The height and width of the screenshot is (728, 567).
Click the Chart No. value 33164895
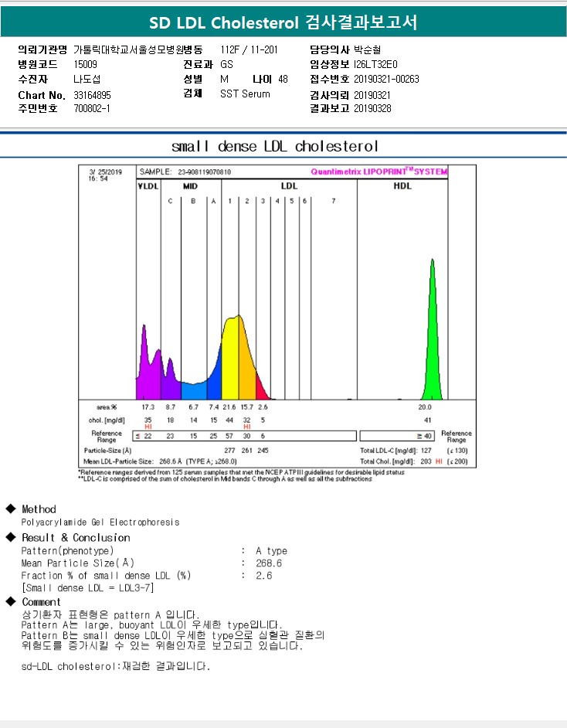pyautogui.click(x=93, y=95)
